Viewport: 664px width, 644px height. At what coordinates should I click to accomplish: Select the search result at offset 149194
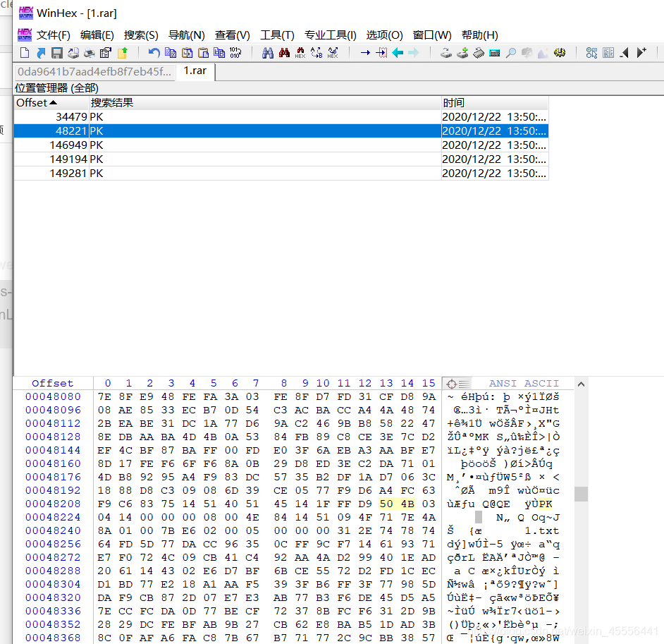point(281,159)
